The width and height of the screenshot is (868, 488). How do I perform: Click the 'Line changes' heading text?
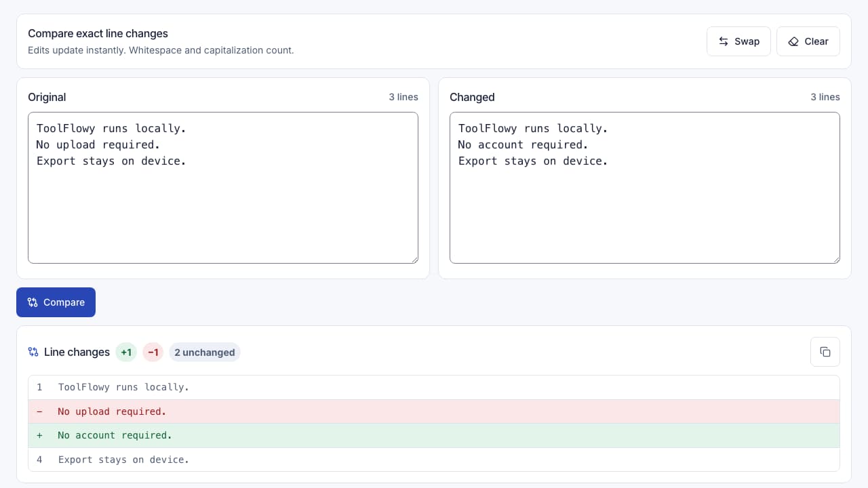pyautogui.click(x=77, y=352)
